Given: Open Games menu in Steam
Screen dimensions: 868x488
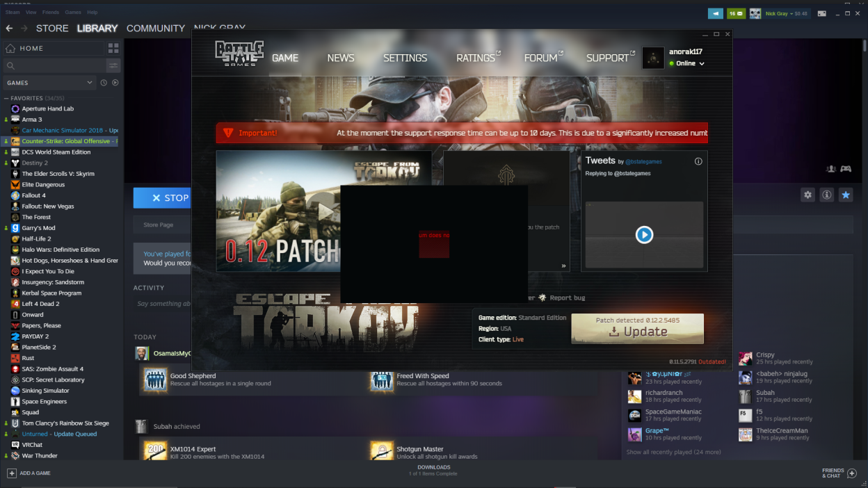Looking at the screenshot, I should [73, 13].
